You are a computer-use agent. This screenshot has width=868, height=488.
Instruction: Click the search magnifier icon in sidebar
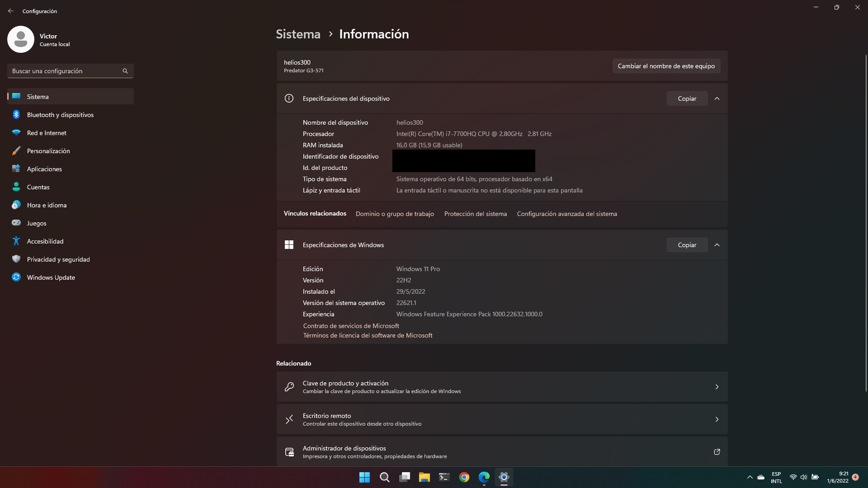(x=125, y=71)
